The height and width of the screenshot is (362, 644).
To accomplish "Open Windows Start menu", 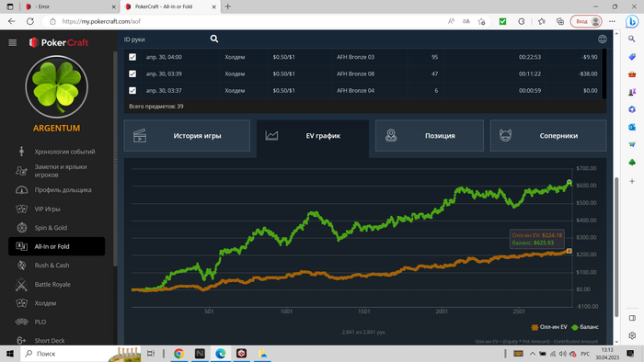I will (10, 354).
